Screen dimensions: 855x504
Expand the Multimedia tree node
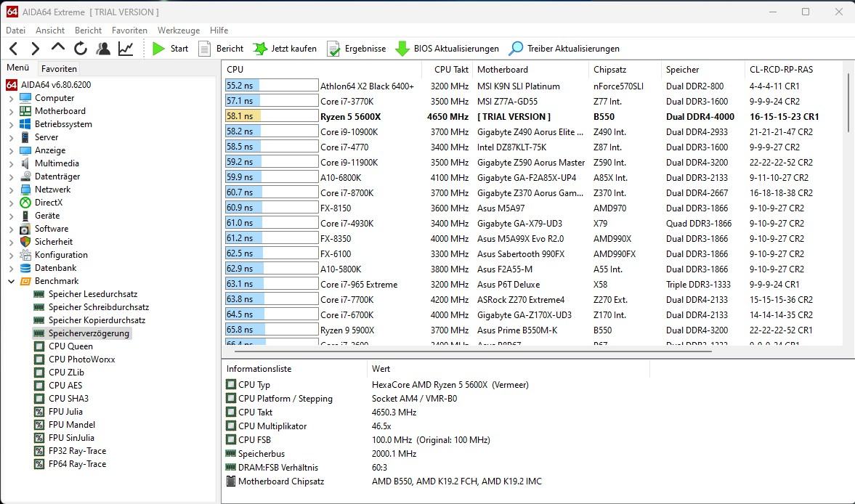tap(11, 163)
